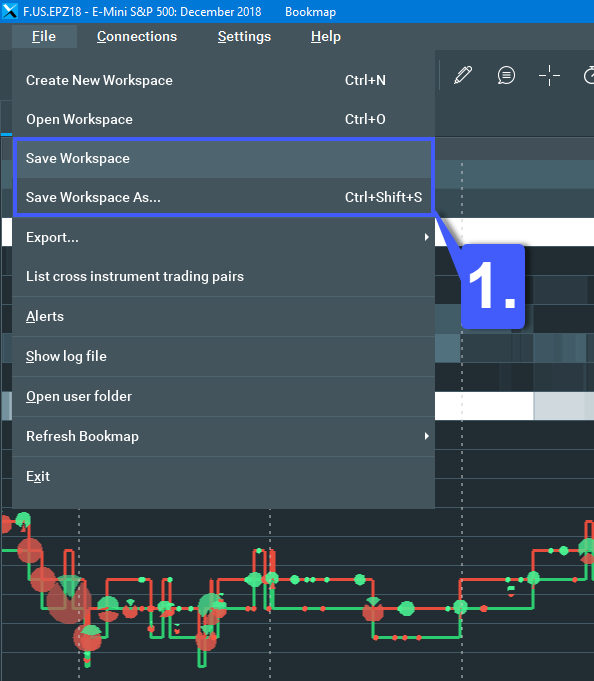Open the Settings menu
This screenshot has height=681, width=594.
pyautogui.click(x=244, y=36)
